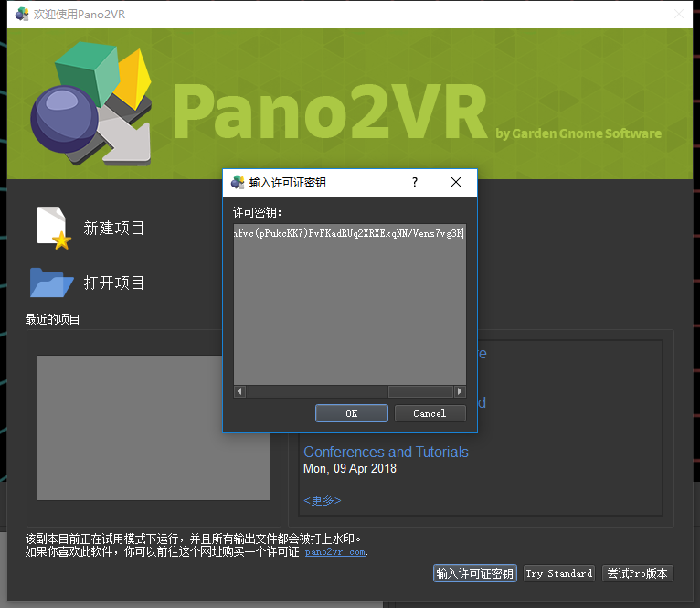Close the 输入许可证密钥 dialog
The height and width of the screenshot is (608, 700).
[456, 182]
